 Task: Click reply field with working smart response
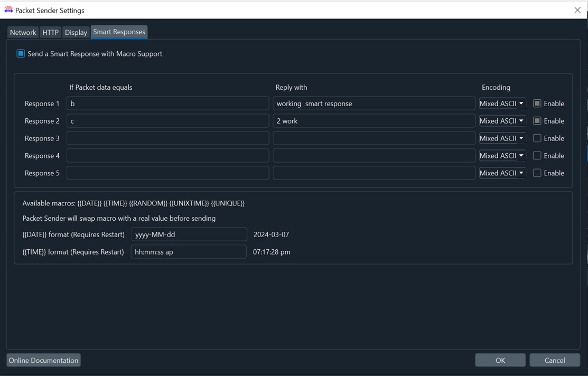pos(374,104)
